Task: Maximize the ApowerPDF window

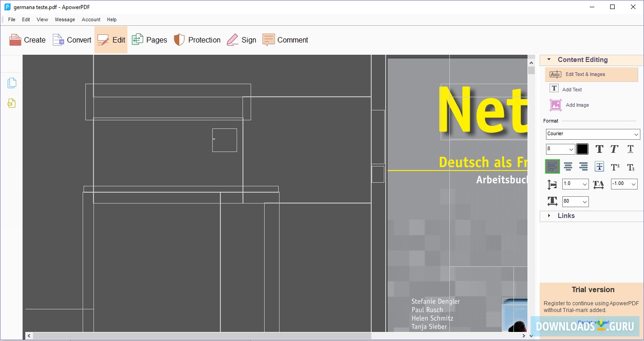Action: tap(612, 7)
